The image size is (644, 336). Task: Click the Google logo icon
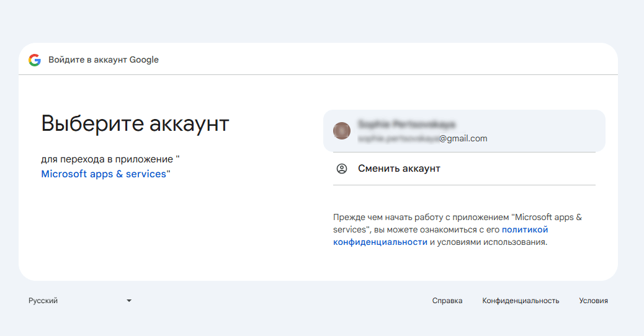[x=35, y=60]
